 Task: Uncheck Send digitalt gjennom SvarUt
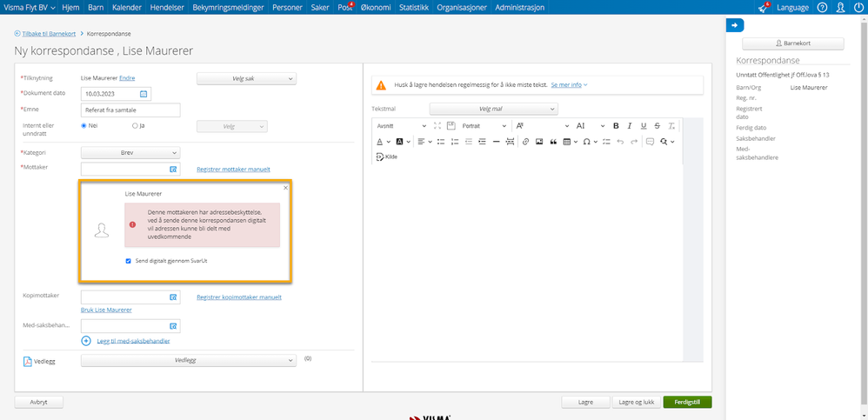pyautogui.click(x=129, y=260)
